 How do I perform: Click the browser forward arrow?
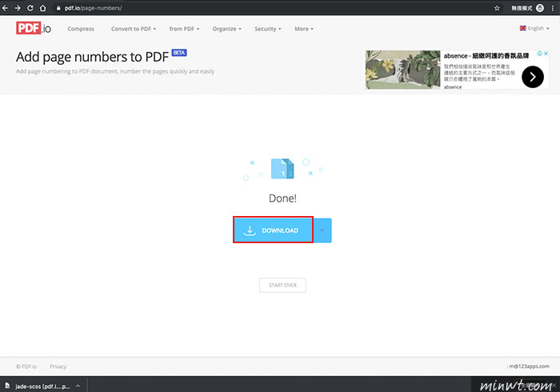pos(18,8)
